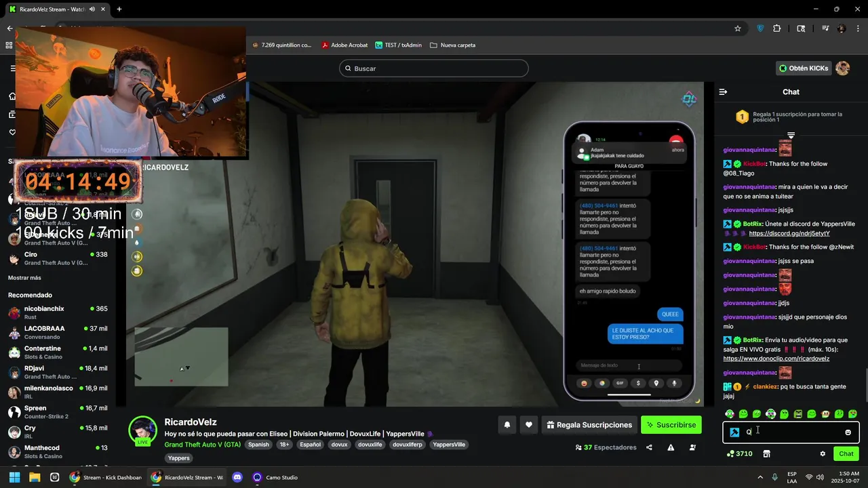Open File Explorer from the taskbar
This screenshot has height=488, width=868.
tap(35, 477)
